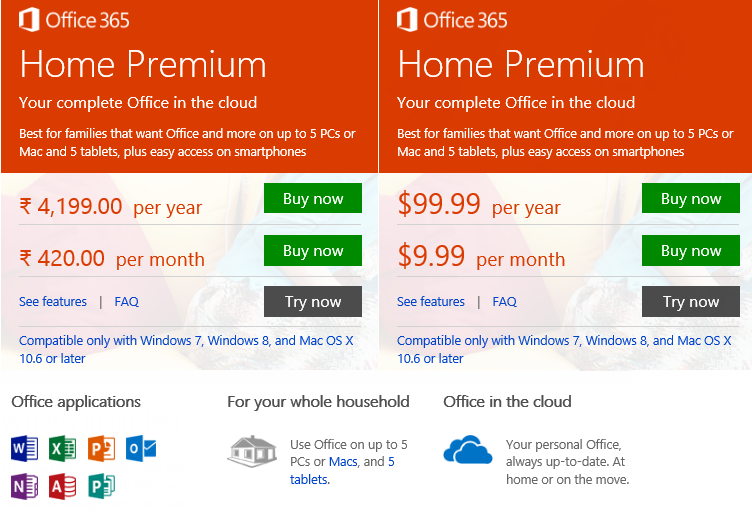This screenshot has width=752, height=513.
Task: Click the Excel application icon
Action: [x=63, y=448]
